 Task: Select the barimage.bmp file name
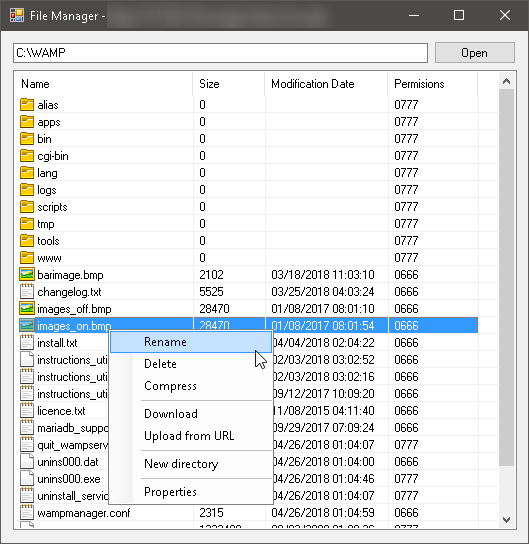tap(70, 275)
